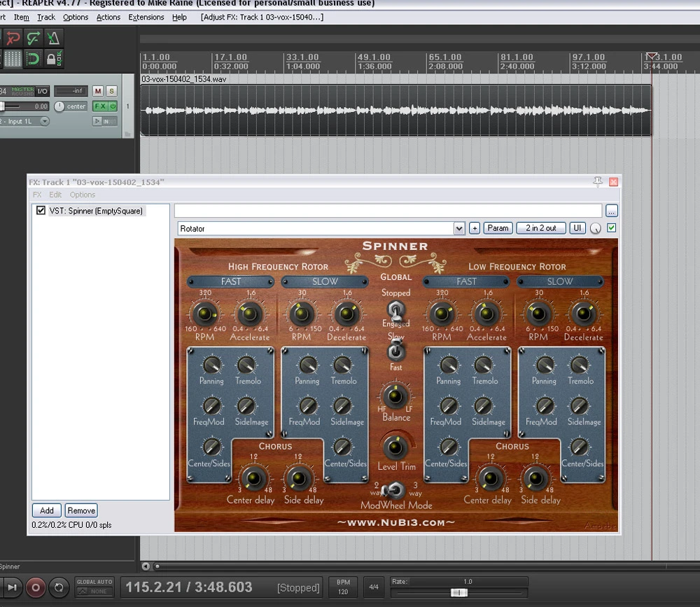Flip the Slow/Fast speed switch
This screenshot has height=607, width=700.
pyautogui.click(x=395, y=351)
